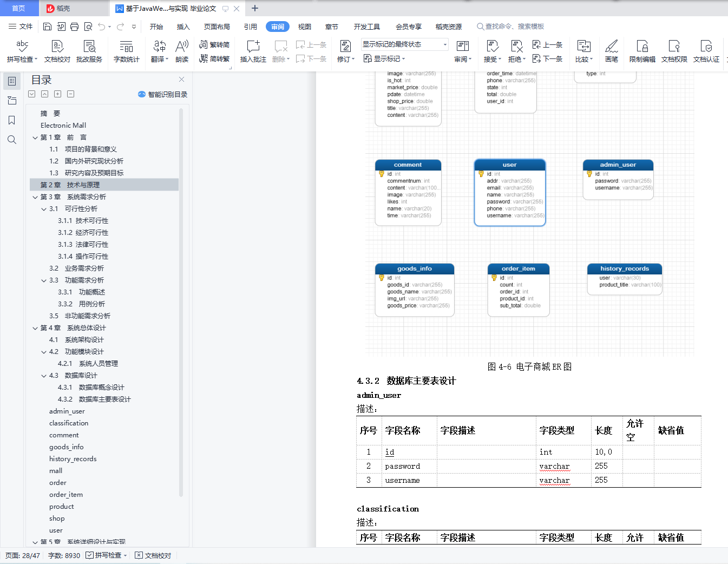Click the 字数: 8930 status bar entry
Screen dimensions: 728x564
[64, 555]
